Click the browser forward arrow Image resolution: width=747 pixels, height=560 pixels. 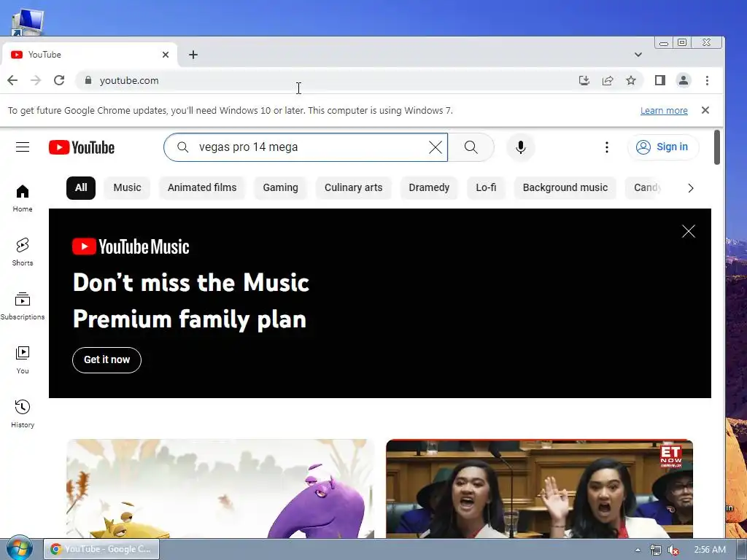[x=36, y=80]
